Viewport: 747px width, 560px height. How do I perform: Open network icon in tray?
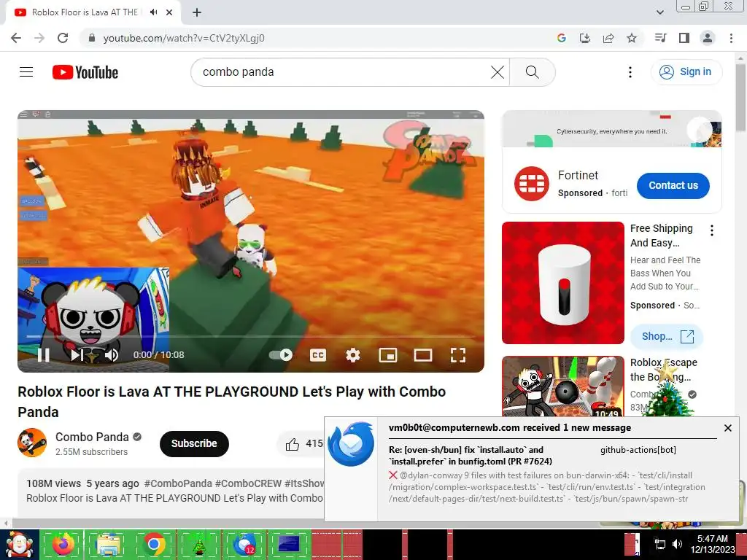pyautogui.click(x=660, y=544)
